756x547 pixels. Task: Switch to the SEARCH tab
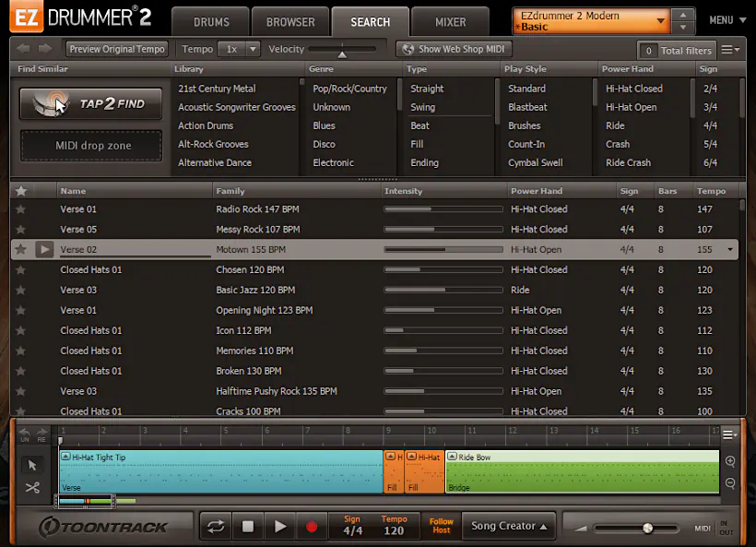coord(371,22)
